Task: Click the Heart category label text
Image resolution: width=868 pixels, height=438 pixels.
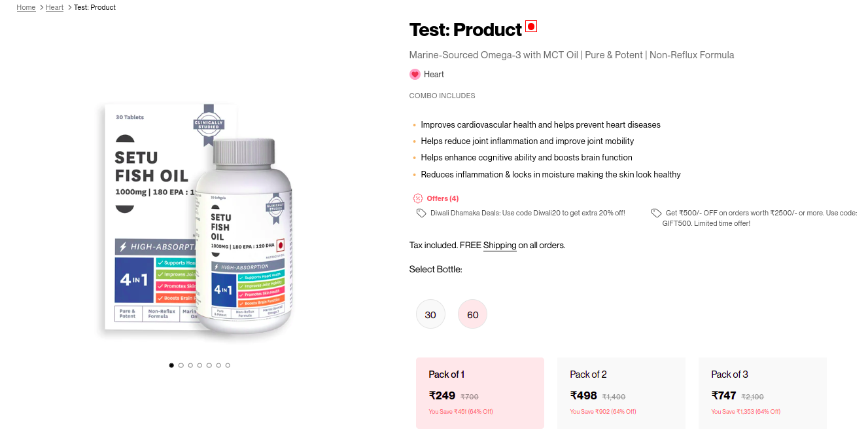Action: pyautogui.click(x=434, y=75)
